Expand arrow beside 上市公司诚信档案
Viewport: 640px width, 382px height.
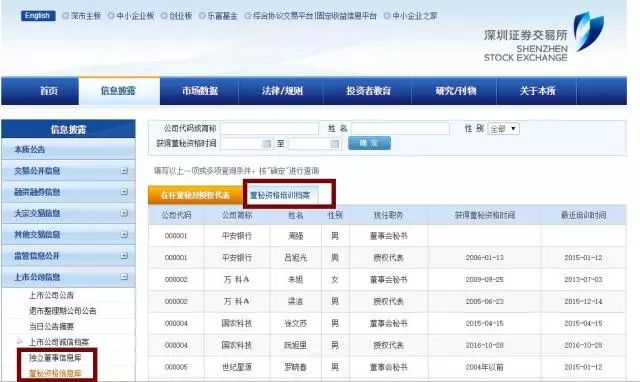[19, 341]
